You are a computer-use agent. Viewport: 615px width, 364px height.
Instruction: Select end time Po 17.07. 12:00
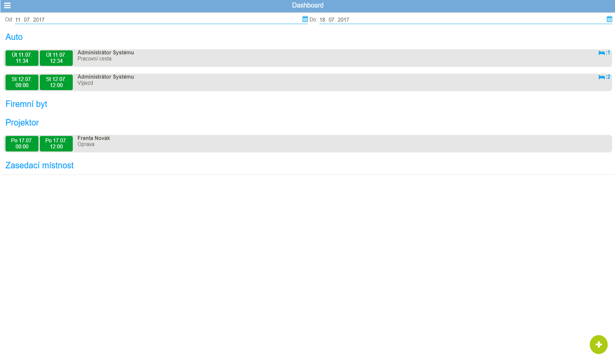pyautogui.click(x=56, y=144)
